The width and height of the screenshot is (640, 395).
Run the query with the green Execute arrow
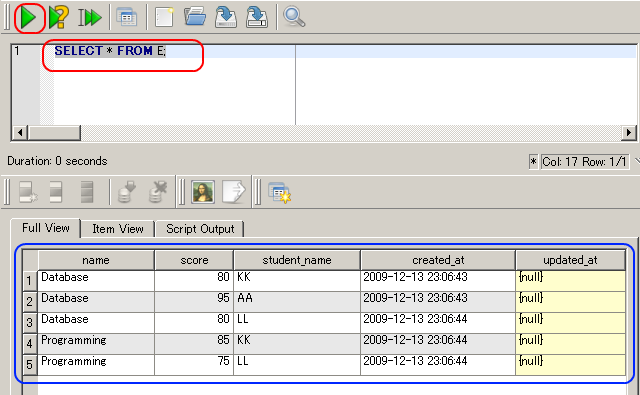click(28, 18)
